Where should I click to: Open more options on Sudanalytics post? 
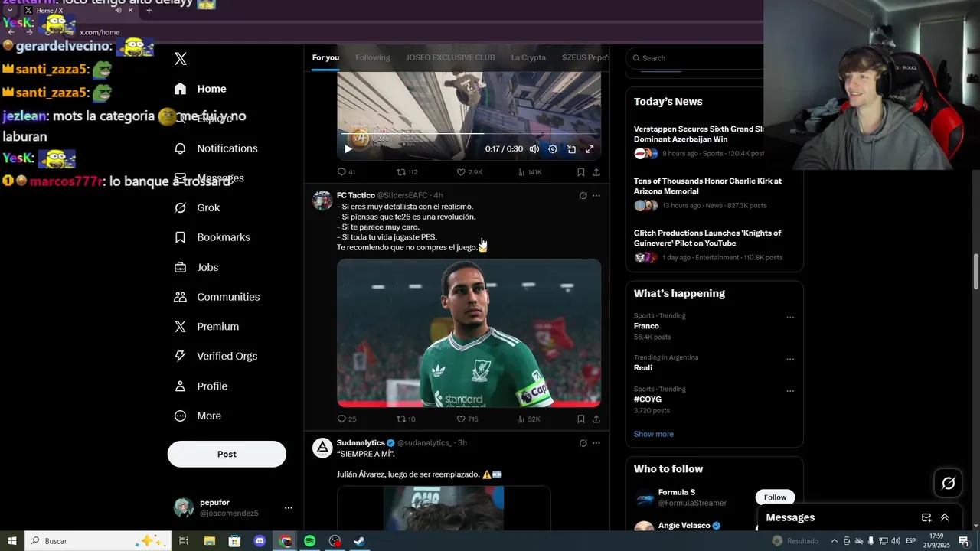(596, 443)
